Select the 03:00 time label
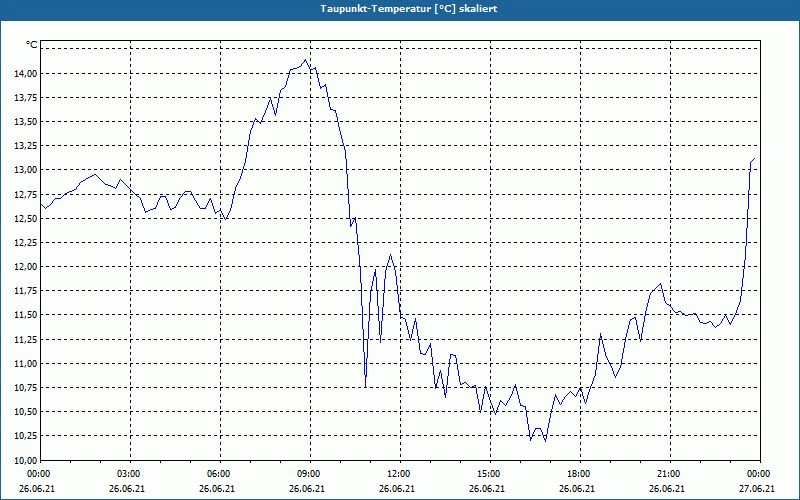This screenshot has width=800, height=500. [x=129, y=474]
